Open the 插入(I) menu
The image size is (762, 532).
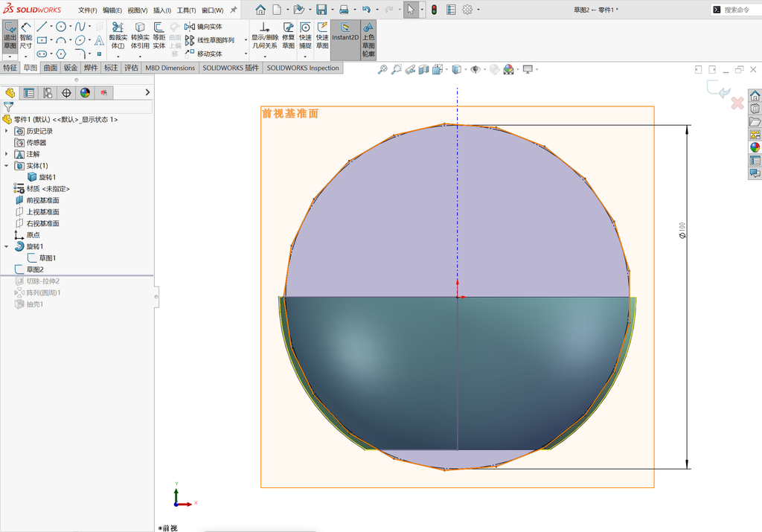(161, 10)
